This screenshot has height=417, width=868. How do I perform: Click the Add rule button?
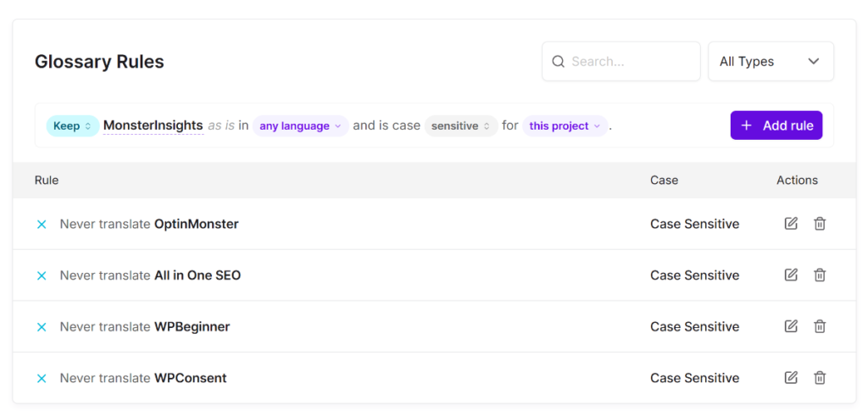coord(776,125)
